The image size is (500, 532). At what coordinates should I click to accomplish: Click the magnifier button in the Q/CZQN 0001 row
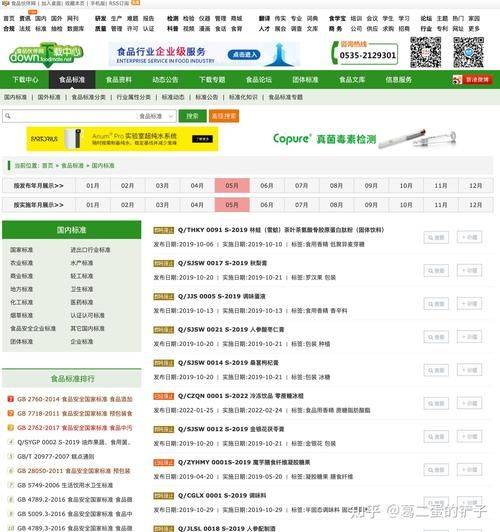pyautogui.click(x=436, y=404)
